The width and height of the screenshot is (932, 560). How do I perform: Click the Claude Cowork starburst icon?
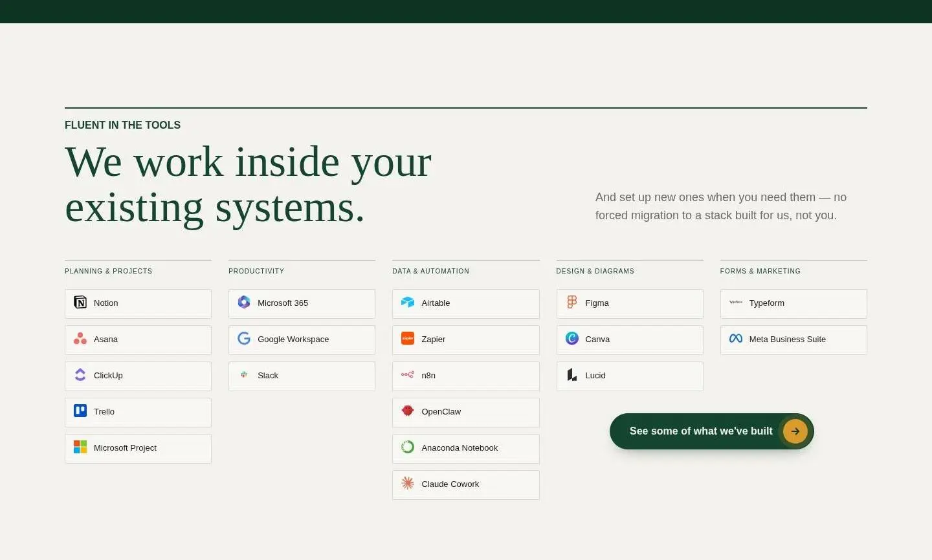[x=408, y=483]
